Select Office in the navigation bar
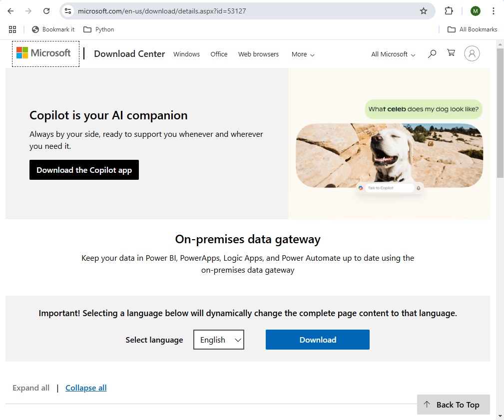The width and height of the screenshot is (504, 420). coord(219,54)
